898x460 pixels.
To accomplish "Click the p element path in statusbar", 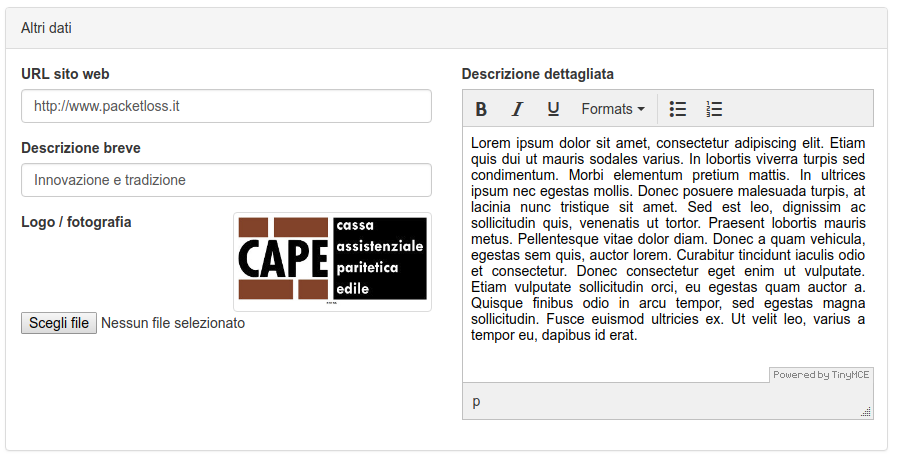I will pyautogui.click(x=476, y=401).
